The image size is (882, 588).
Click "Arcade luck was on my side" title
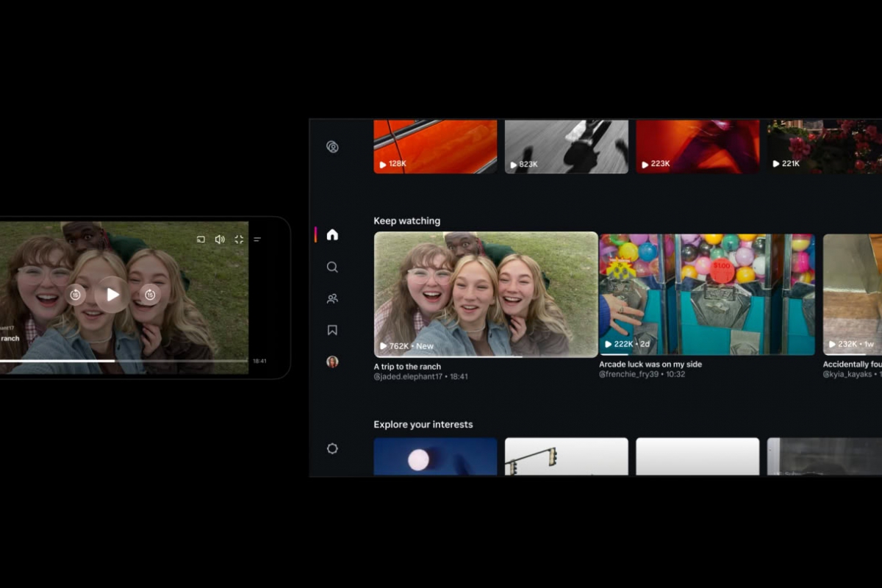coord(650,364)
